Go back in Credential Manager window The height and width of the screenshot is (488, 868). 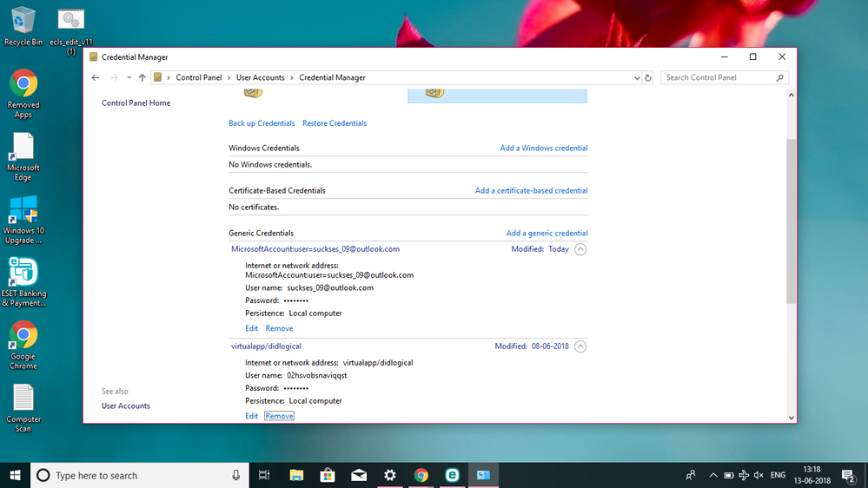[96, 77]
